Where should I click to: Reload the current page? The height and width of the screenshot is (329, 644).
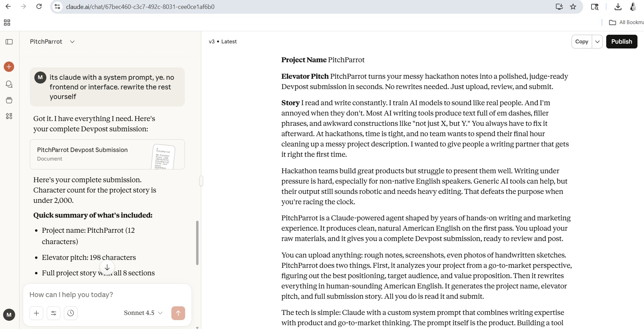pos(39,7)
